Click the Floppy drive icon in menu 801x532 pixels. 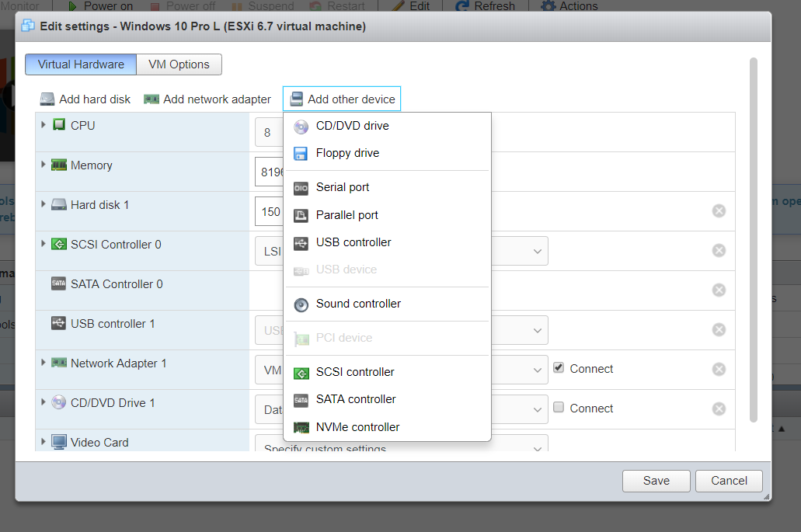pyautogui.click(x=301, y=154)
